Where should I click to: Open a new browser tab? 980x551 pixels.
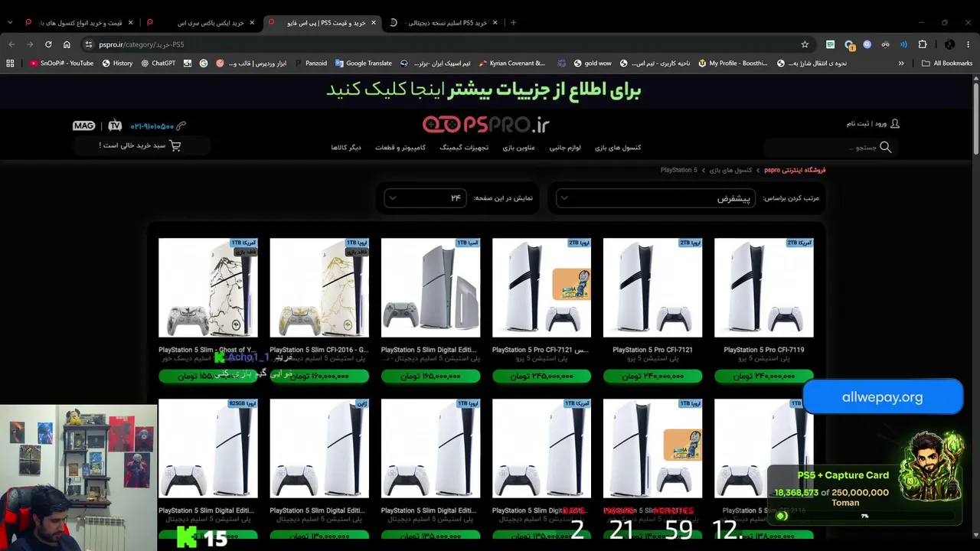pos(513,22)
